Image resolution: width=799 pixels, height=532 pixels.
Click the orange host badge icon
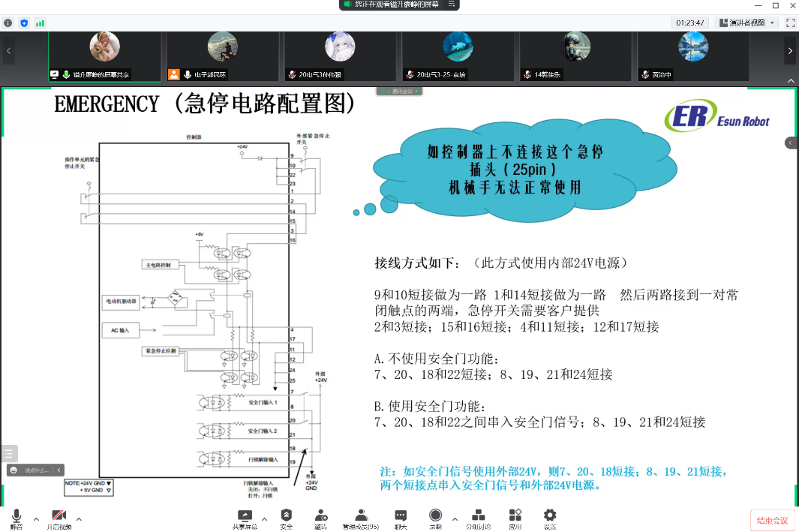(x=174, y=74)
